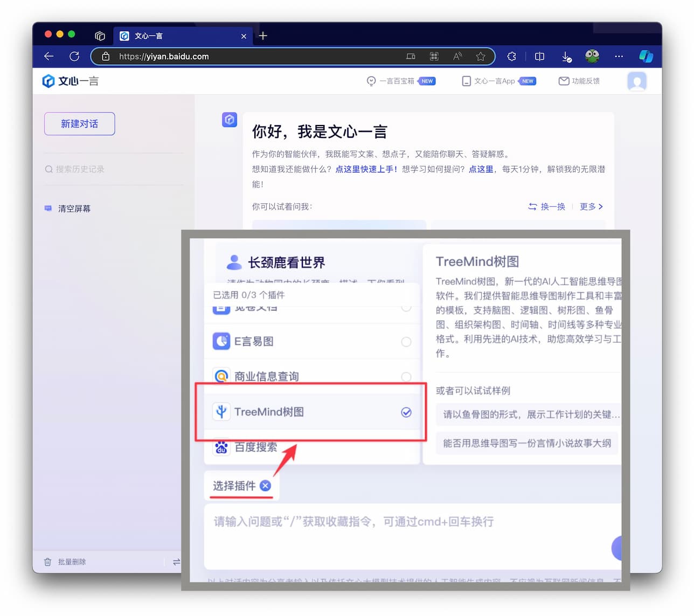Click the 商业信息查询 plugin icon
Screen dimensions: 694x616
(x=221, y=376)
